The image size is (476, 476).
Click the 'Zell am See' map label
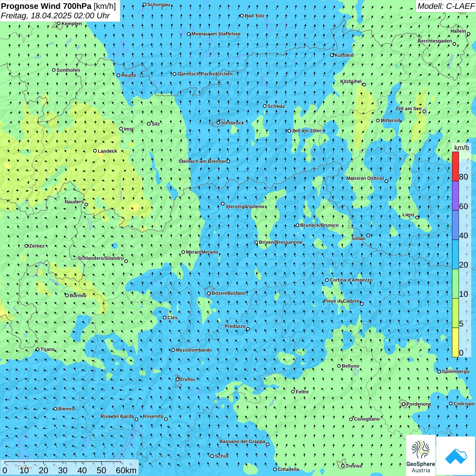[x=408, y=109]
